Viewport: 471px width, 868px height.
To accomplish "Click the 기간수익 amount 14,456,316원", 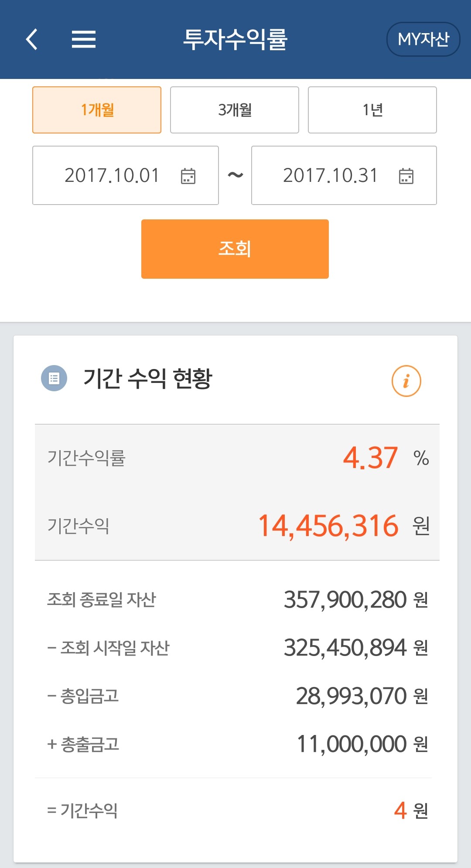I will pyautogui.click(x=327, y=526).
